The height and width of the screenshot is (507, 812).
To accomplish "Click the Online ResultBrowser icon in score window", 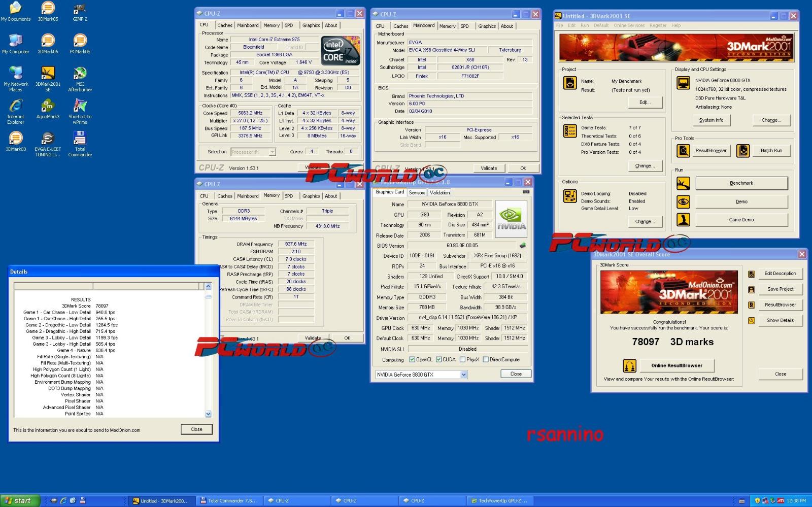I will pyautogui.click(x=629, y=365).
